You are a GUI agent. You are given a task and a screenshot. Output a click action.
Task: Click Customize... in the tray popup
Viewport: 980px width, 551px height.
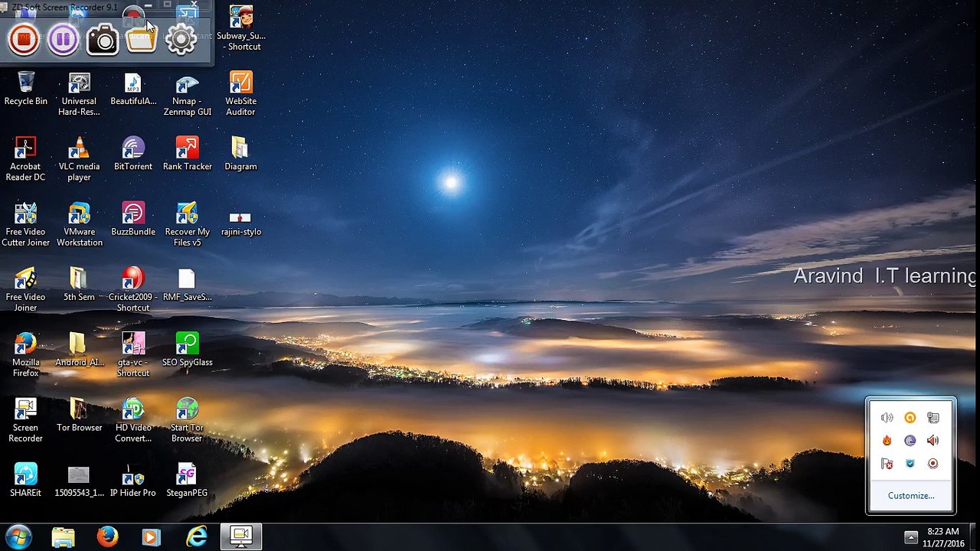911,496
